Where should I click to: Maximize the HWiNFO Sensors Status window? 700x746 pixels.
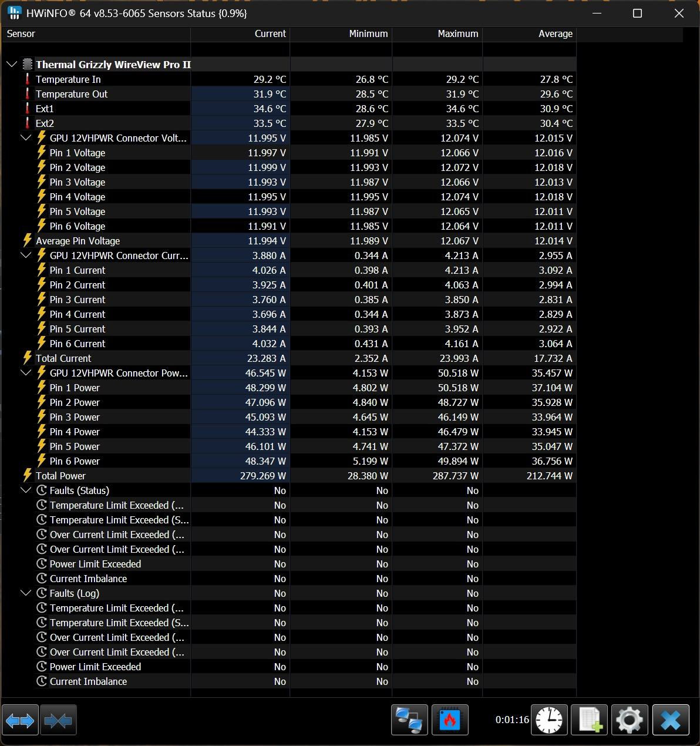pos(637,13)
